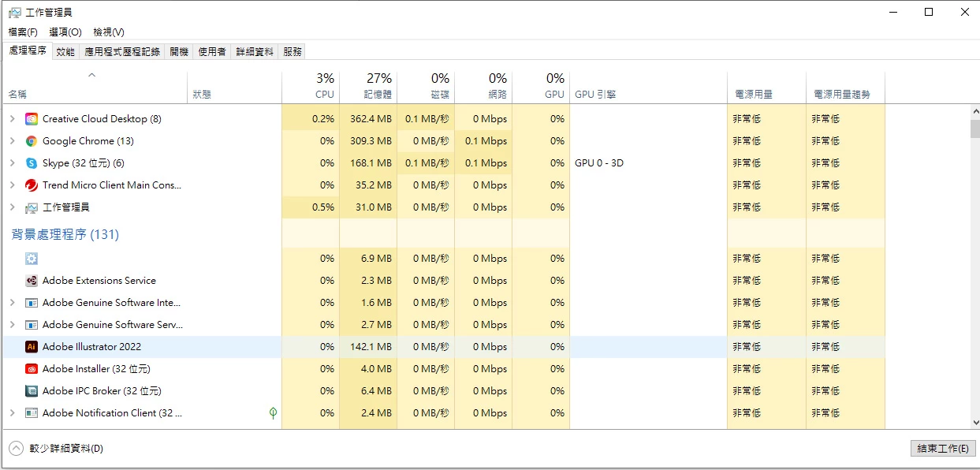The height and width of the screenshot is (470, 980).
Task: Click the 工作管理員 process row icon
Action: [32, 207]
